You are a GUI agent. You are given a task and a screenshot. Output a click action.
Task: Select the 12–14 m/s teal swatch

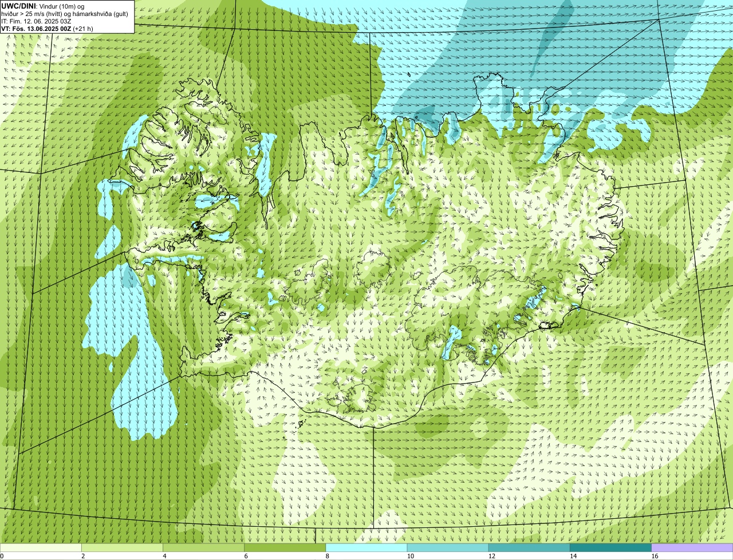529,548
